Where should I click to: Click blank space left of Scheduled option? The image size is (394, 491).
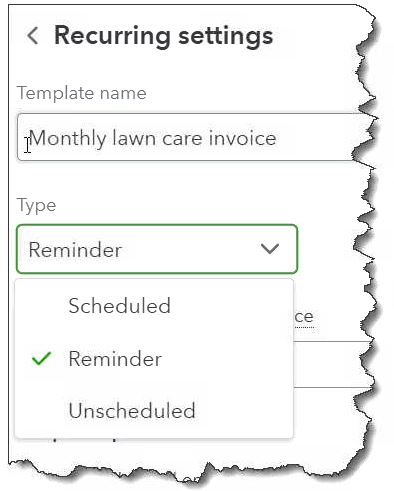click(41, 306)
